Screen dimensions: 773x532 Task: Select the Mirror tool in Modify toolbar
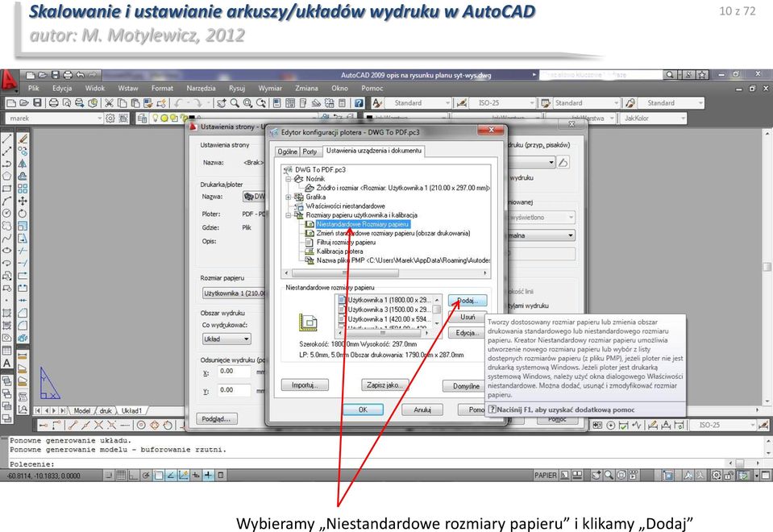point(23,164)
